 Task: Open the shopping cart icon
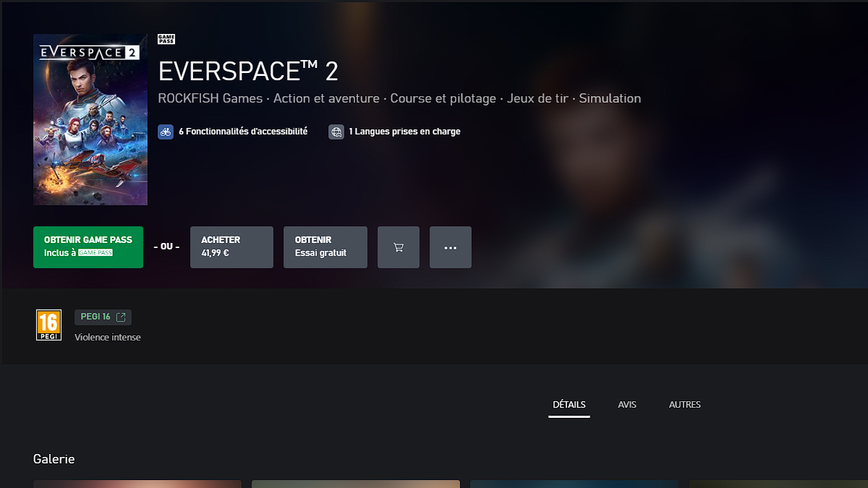[398, 247]
